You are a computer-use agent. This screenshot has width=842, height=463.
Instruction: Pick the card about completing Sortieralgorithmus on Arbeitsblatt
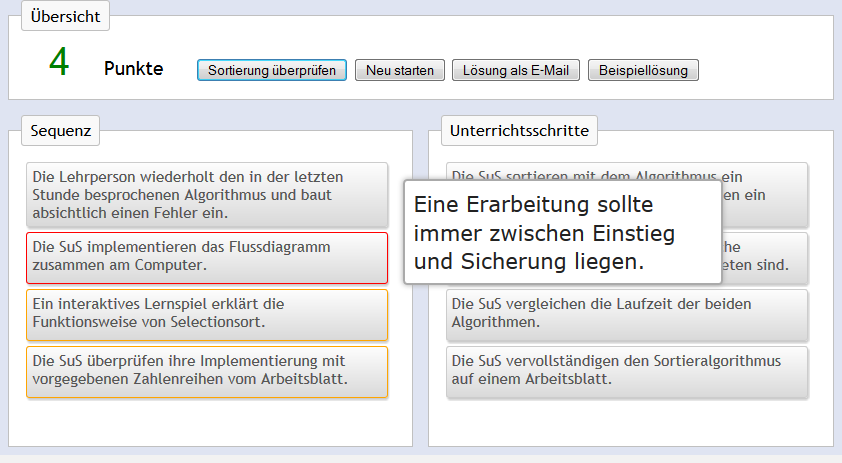[x=626, y=371]
